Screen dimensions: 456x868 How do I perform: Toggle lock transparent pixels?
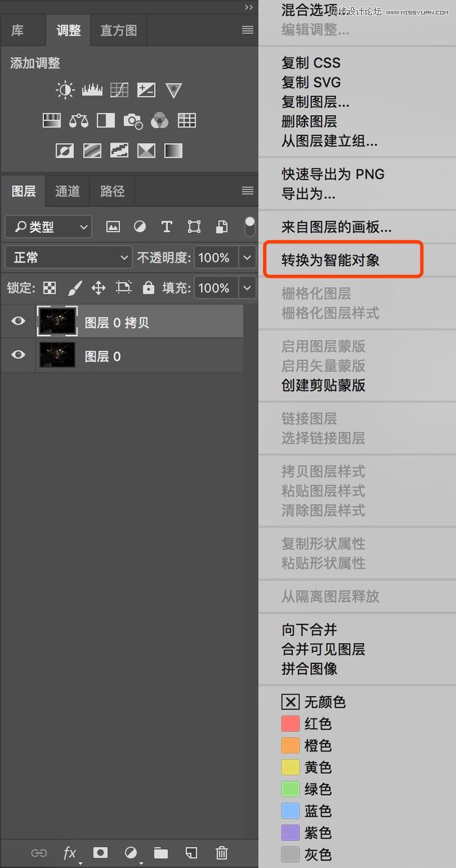click(x=49, y=288)
